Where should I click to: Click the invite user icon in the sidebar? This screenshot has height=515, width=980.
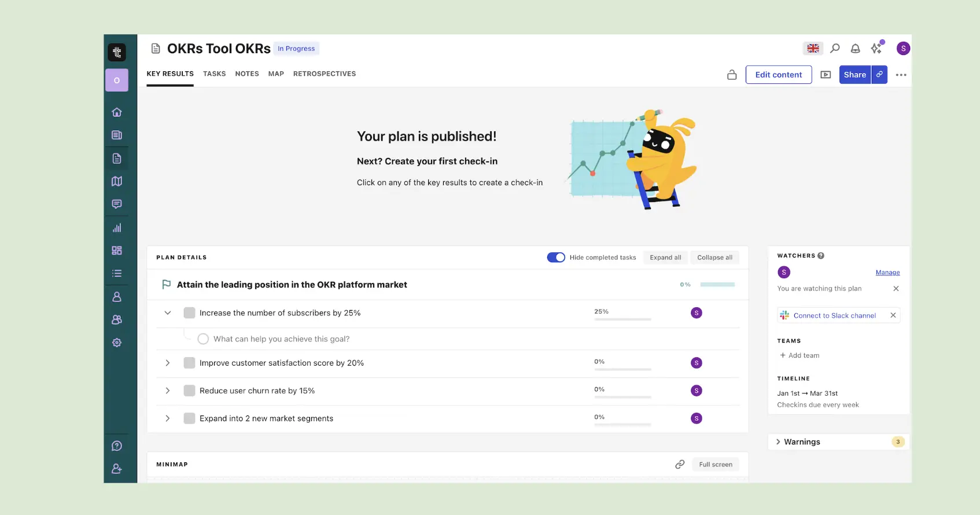(117, 469)
